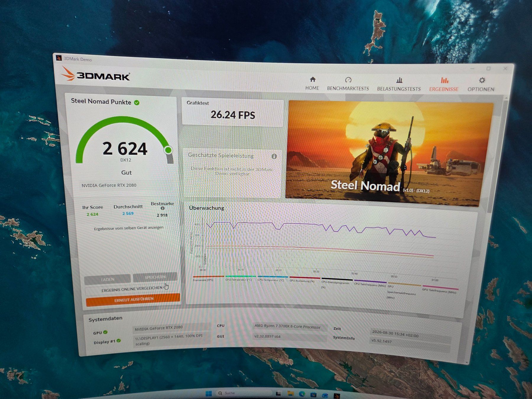
Task: Click the 'Gut' rating text
Action: pos(126,173)
